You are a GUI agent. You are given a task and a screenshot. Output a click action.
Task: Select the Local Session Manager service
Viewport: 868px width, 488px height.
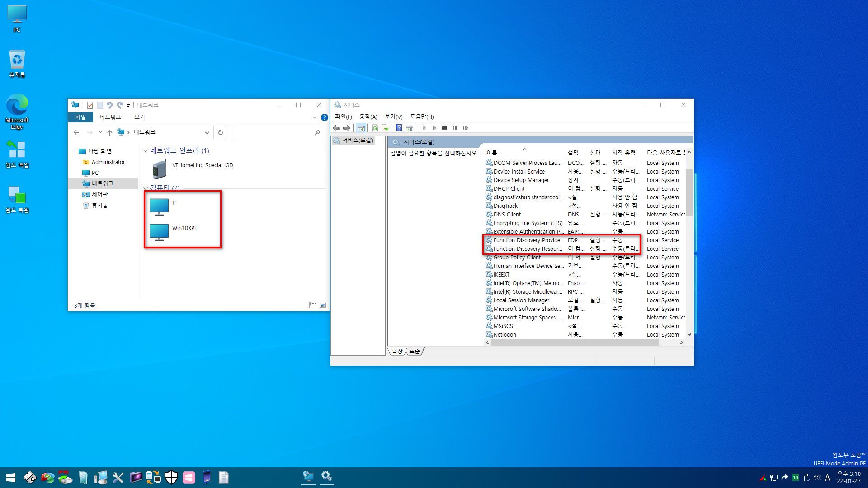585,300
